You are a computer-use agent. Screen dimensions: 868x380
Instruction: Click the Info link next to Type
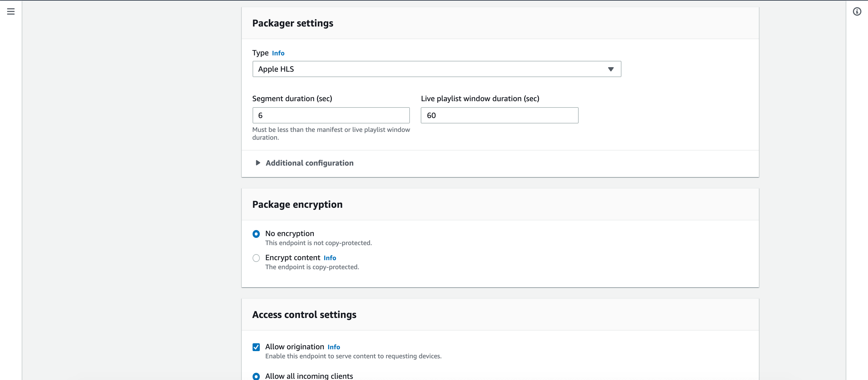click(x=278, y=53)
